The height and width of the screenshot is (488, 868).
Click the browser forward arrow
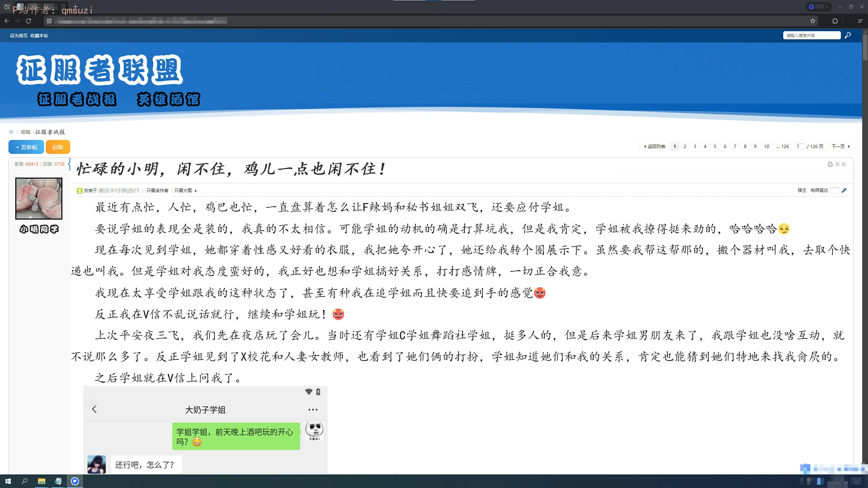pos(18,21)
